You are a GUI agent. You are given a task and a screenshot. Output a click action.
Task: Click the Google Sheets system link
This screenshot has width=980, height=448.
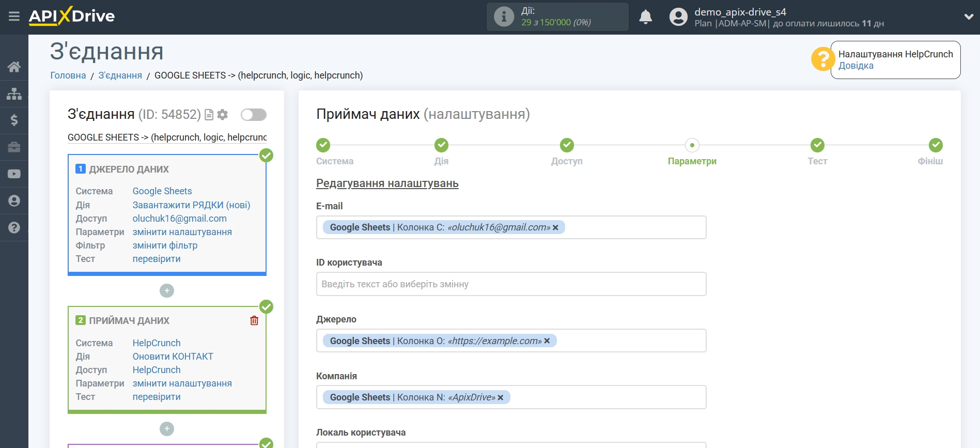(x=162, y=191)
